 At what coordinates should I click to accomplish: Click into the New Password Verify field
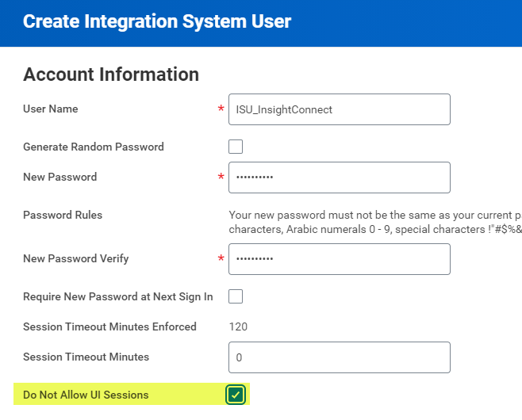point(339,259)
